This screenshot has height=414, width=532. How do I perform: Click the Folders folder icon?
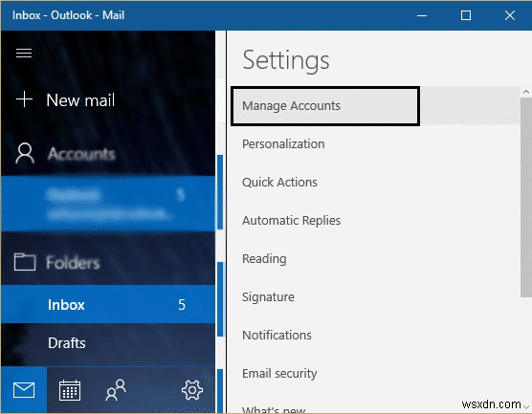point(25,262)
